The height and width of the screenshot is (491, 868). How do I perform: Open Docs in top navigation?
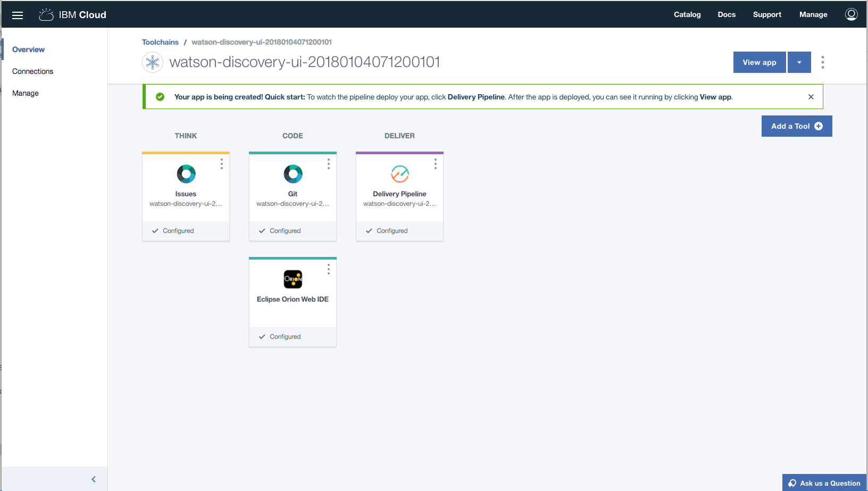[727, 15]
